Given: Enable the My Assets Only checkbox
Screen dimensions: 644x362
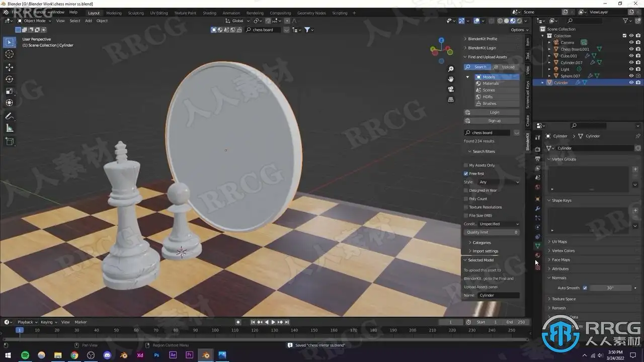Looking at the screenshot, I should [466, 165].
